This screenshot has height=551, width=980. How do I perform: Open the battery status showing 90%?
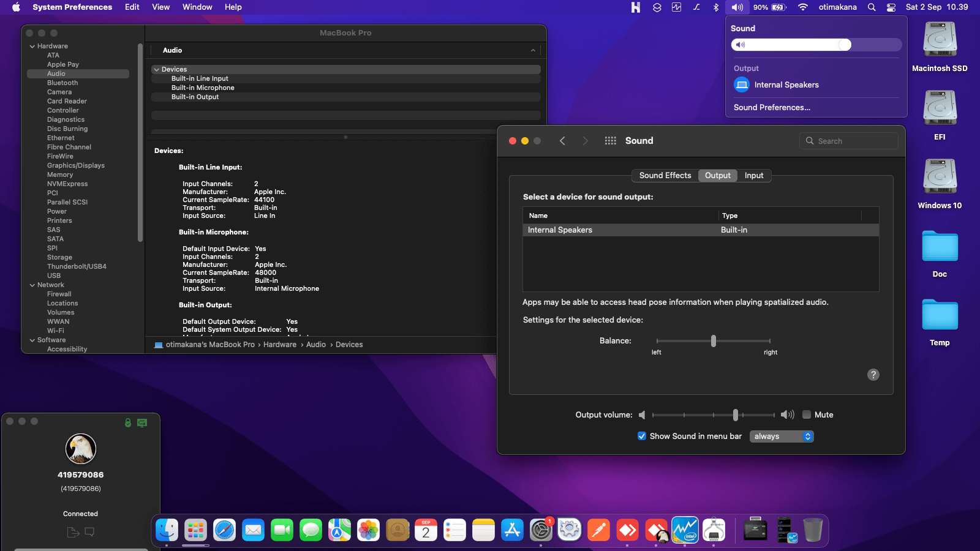coord(770,7)
